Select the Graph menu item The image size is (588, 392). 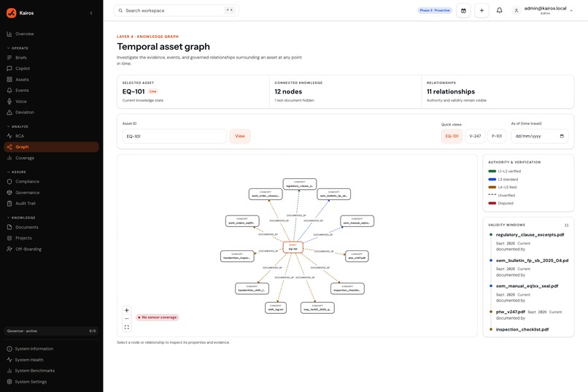click(x=51, y=147)
